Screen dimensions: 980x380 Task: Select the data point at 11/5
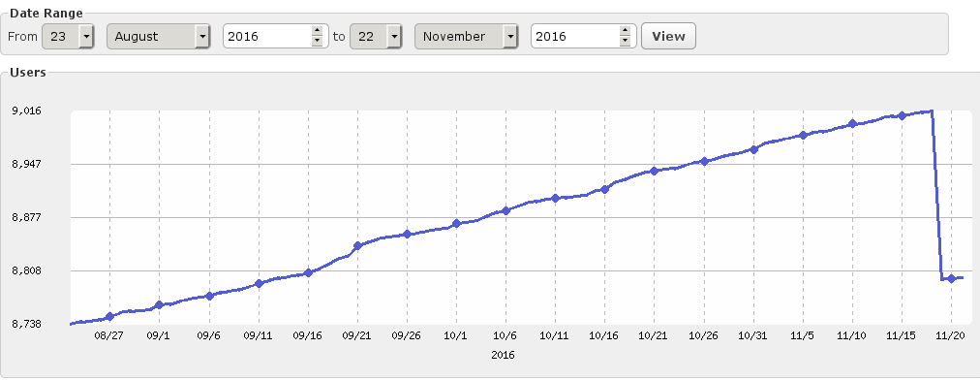click(803, 135)
